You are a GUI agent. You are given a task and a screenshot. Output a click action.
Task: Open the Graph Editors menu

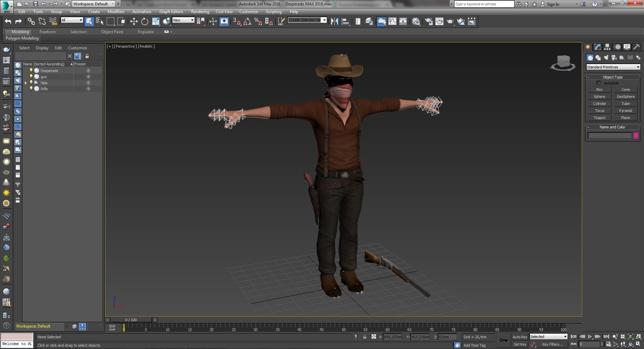point(171,11)
